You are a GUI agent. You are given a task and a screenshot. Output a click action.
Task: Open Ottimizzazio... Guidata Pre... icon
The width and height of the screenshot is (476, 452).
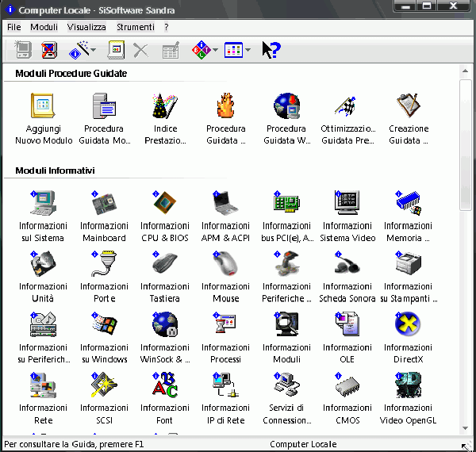pyautogui.click(x=347, y=119)
